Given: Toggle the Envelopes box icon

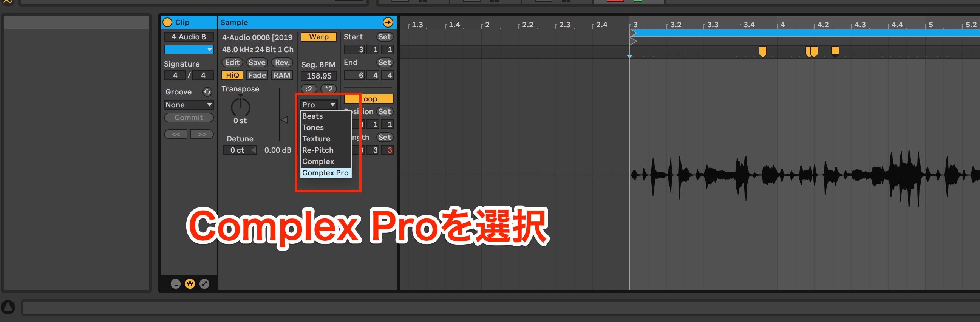Looking at the screenshot, I should click(204, 283).
